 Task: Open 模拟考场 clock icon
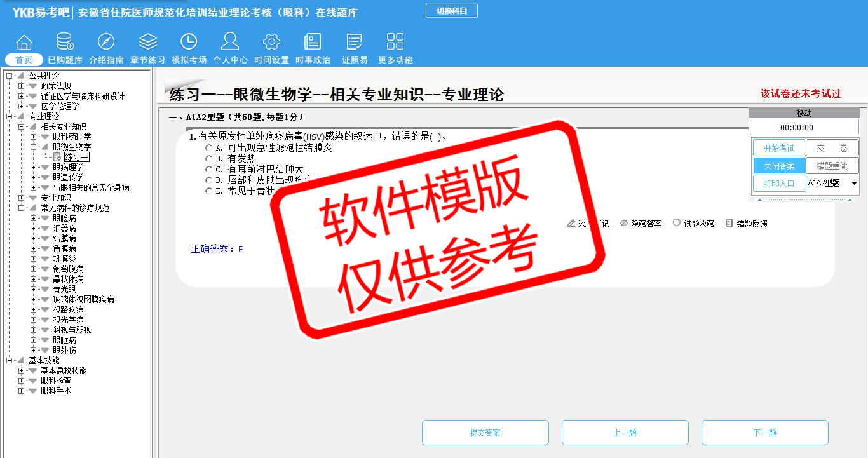tap(189, 43)
